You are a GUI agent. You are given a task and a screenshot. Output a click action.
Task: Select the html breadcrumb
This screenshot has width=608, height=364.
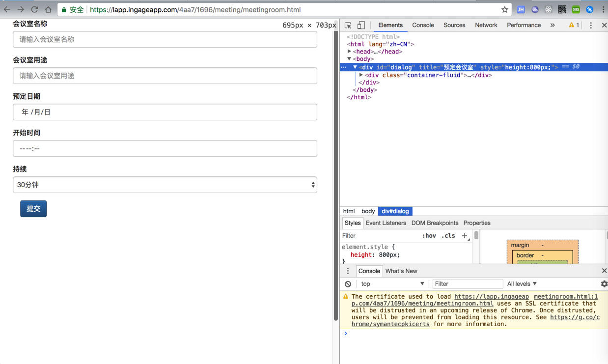[349, 211]
